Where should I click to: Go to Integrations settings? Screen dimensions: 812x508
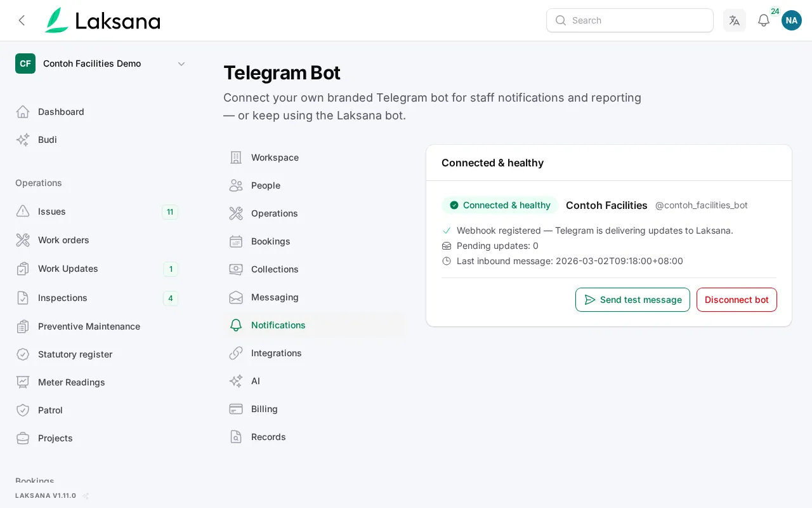(x=315, y=353)
